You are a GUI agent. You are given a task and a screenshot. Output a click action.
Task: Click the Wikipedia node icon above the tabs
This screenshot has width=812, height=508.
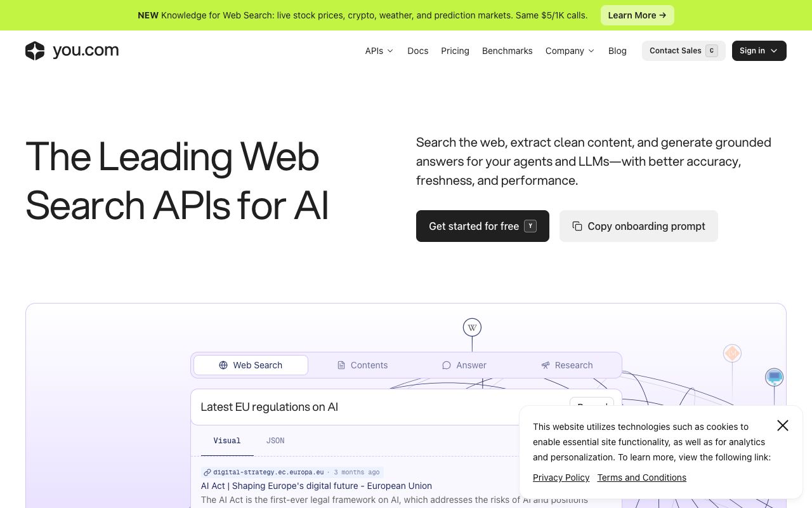pos(472,328)
